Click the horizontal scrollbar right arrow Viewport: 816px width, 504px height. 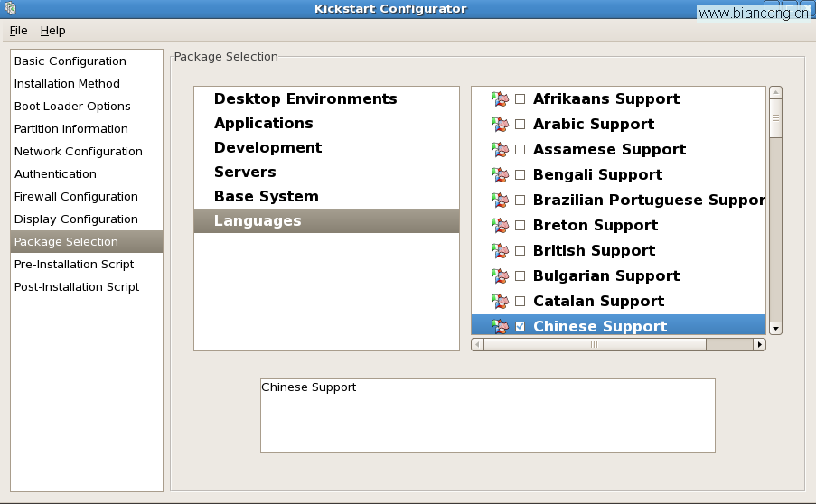pos(759,344)
